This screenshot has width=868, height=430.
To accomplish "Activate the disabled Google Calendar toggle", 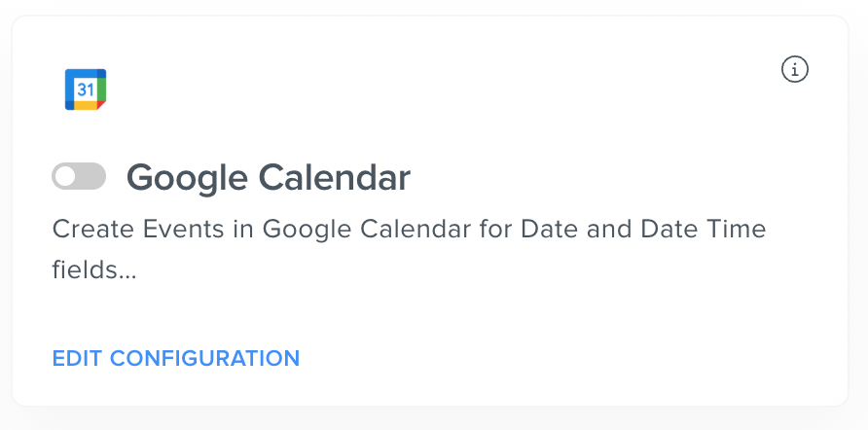I will click(x=79, y=176).
